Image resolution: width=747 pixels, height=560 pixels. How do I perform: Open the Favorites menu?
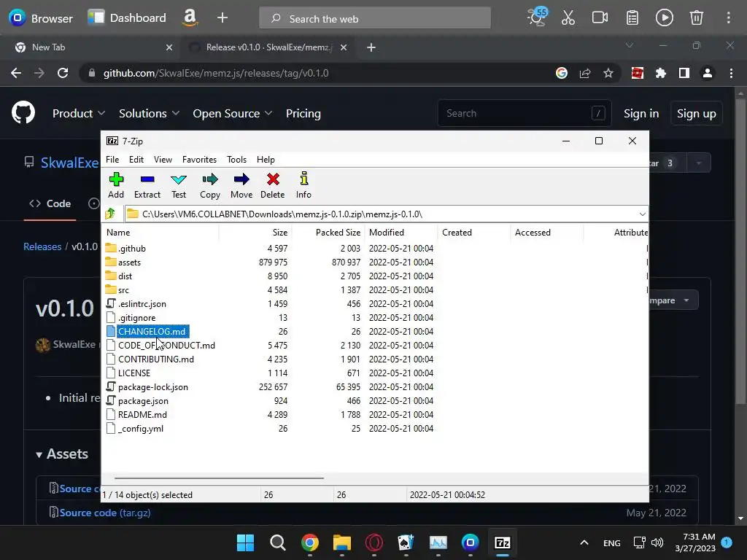(199, 160)
